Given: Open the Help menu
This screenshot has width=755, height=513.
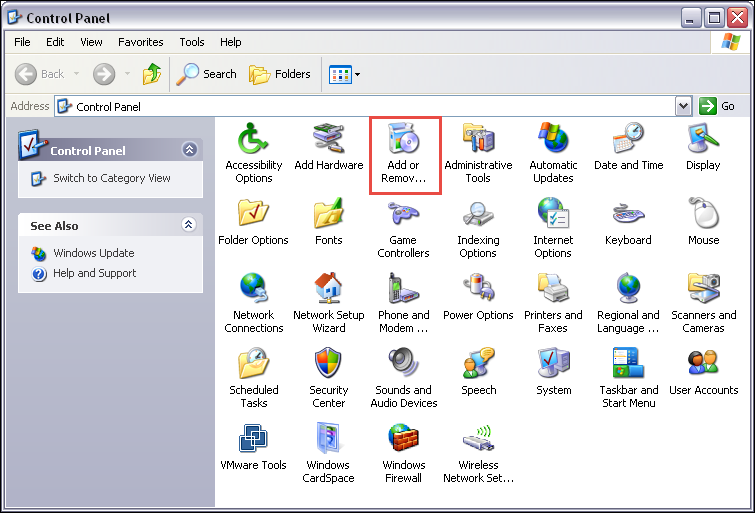Looking at the screenshot, I should tap(230, 42).
